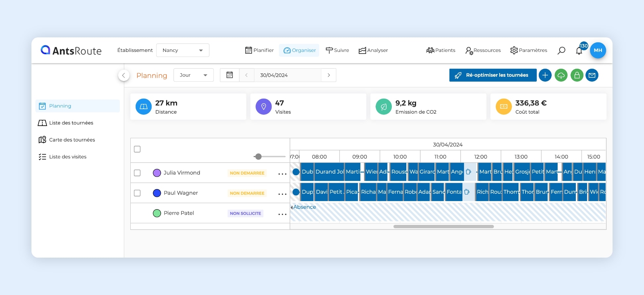Click the green cloud download icon

coord(561,75)
